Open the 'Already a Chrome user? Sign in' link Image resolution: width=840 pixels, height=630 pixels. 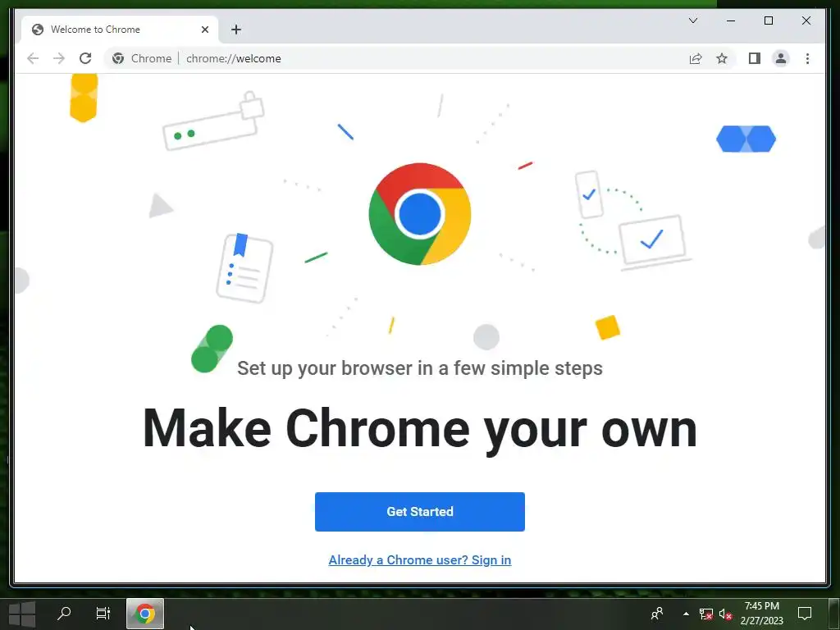(x=419, y=559)
